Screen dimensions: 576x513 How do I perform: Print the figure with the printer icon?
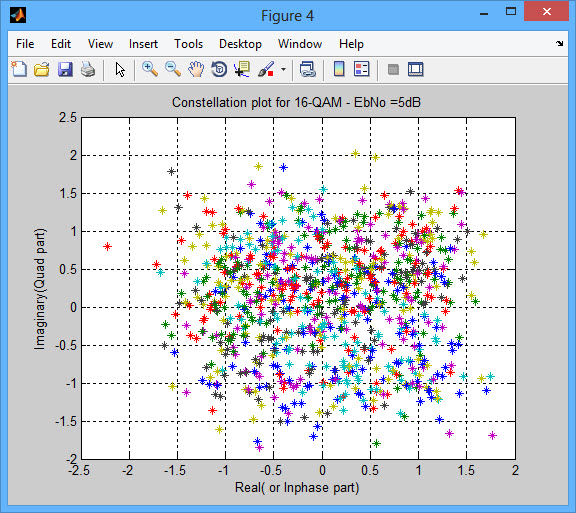[x=88, y=69]
